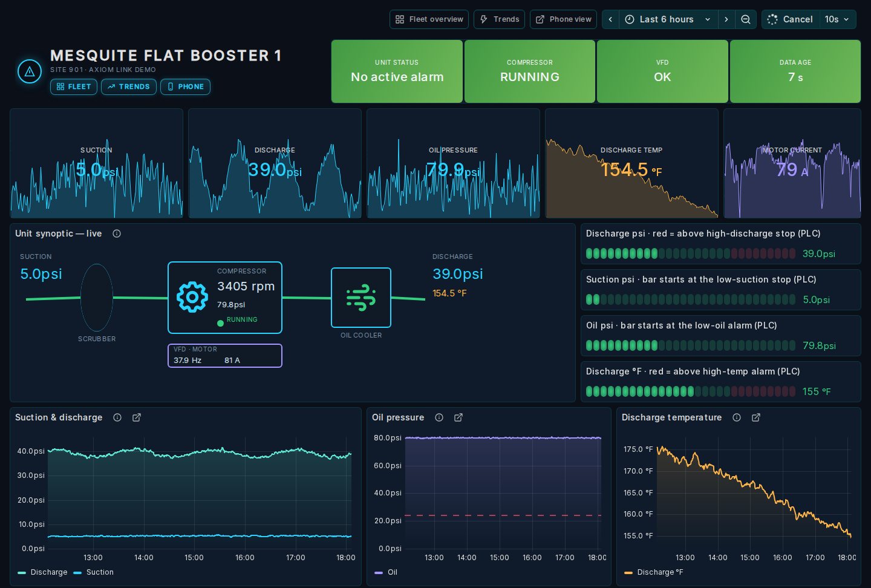Image resolution: width=871 pixels, height=588 pixels.
Task: Click the Motor Current 79 A panel
Action: pos(792,163)
